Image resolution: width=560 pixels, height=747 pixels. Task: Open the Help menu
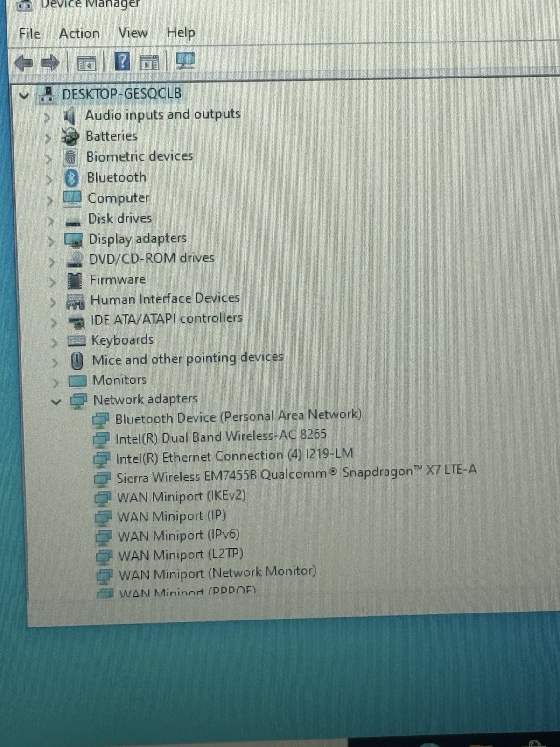point(181,33)
